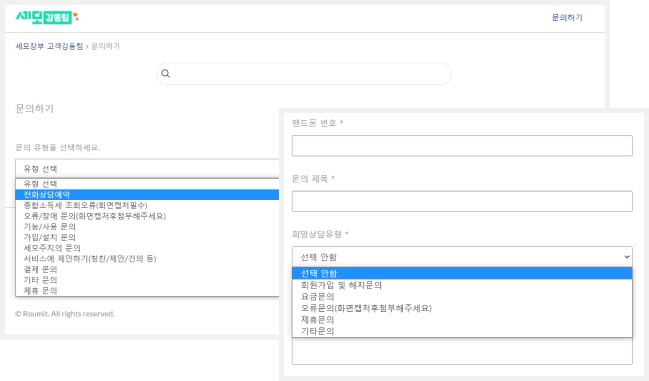Focus the help center search field
Viewport: 649px width, 381px height.
click(x=303, y=74)
